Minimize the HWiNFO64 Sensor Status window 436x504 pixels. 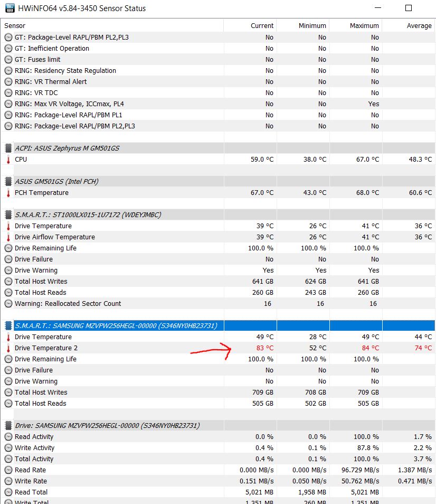click(x=378, y=8)
